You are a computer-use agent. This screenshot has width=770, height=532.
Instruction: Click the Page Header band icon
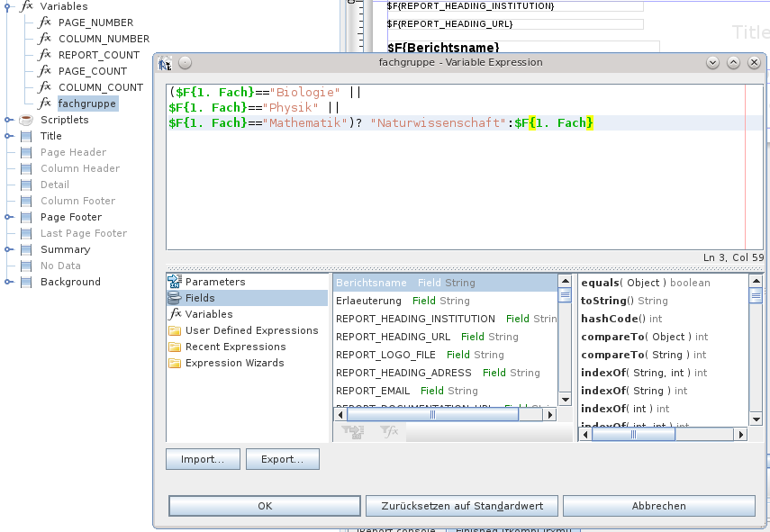[26, 152]
